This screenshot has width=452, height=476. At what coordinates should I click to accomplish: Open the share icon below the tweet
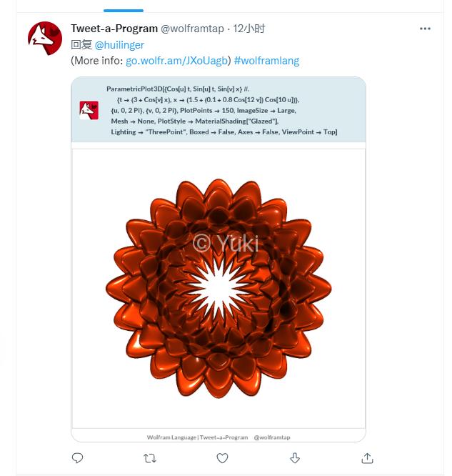(367, 457)
